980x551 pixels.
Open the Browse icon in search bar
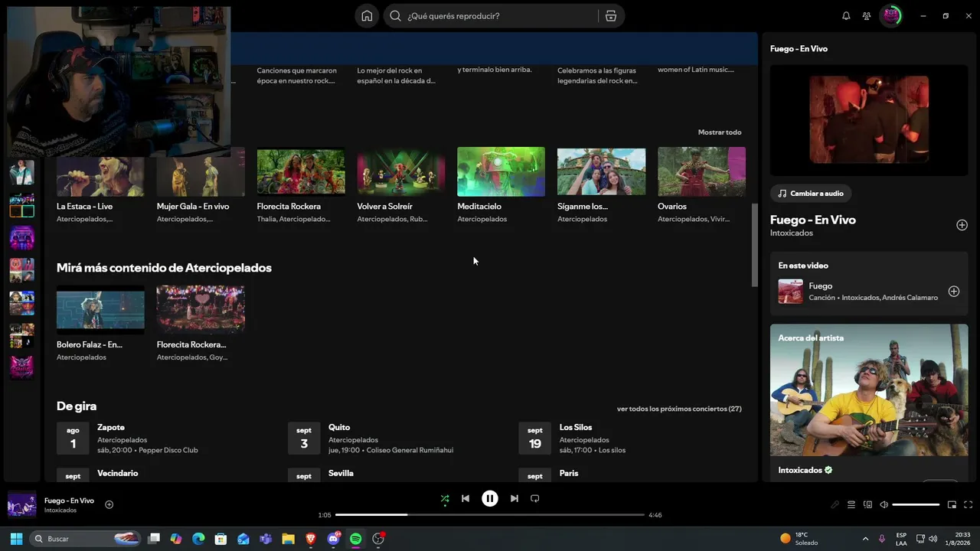click(x=610, y=16)
